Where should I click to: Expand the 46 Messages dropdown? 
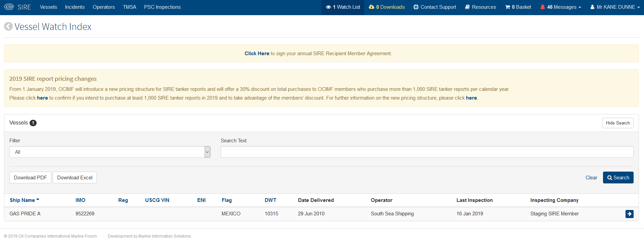coord(561,7)
